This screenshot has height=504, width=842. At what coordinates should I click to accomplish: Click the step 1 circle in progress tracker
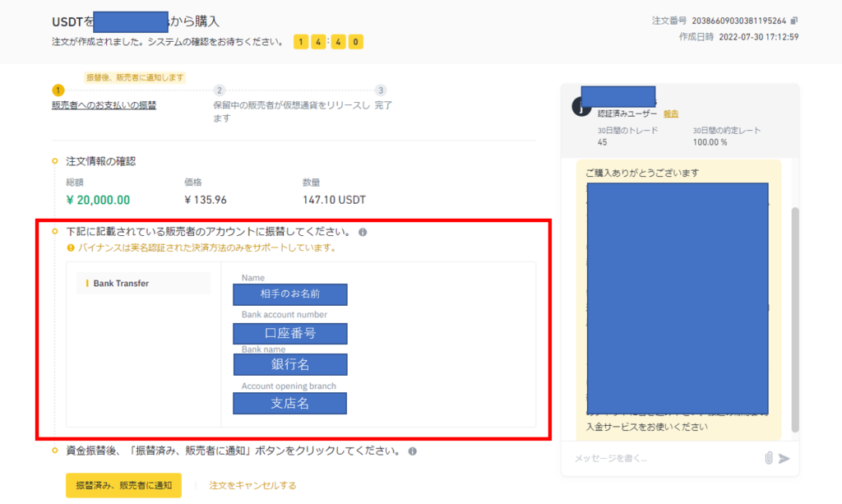point(57,90)
